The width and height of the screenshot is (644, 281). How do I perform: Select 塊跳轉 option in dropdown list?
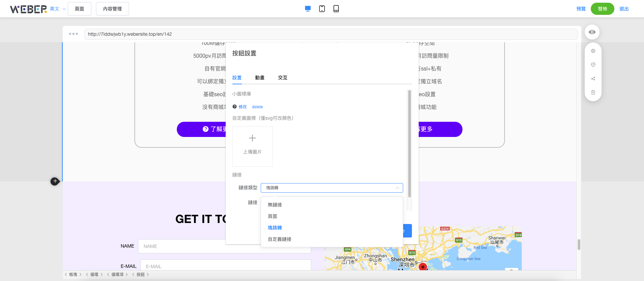[332, 228]
